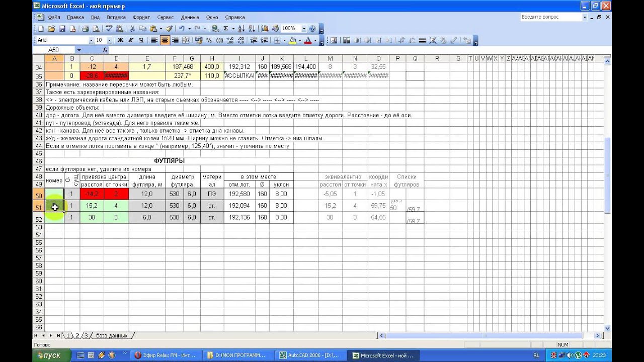644x362 pixels.
Task: Sort ascending with the A-Z icon
Action: (241, 29)
